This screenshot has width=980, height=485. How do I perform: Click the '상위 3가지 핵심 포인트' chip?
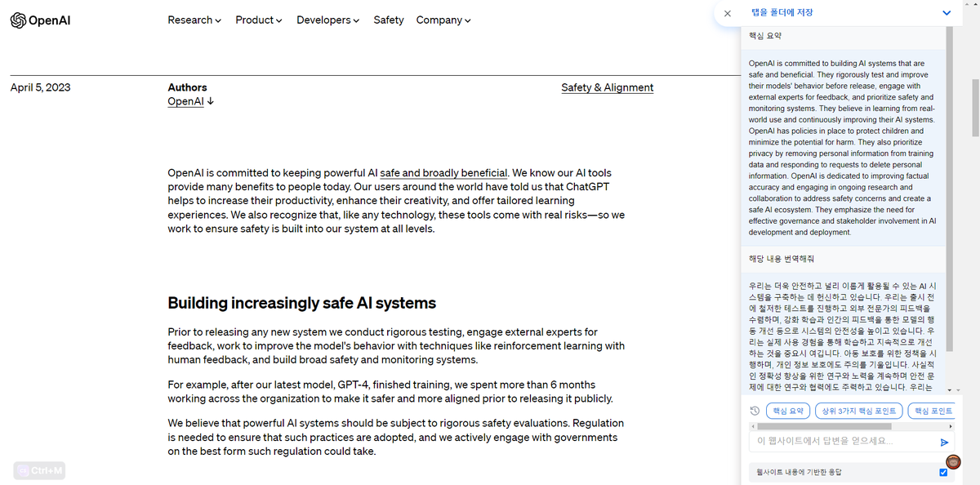(x=858, y=411)
